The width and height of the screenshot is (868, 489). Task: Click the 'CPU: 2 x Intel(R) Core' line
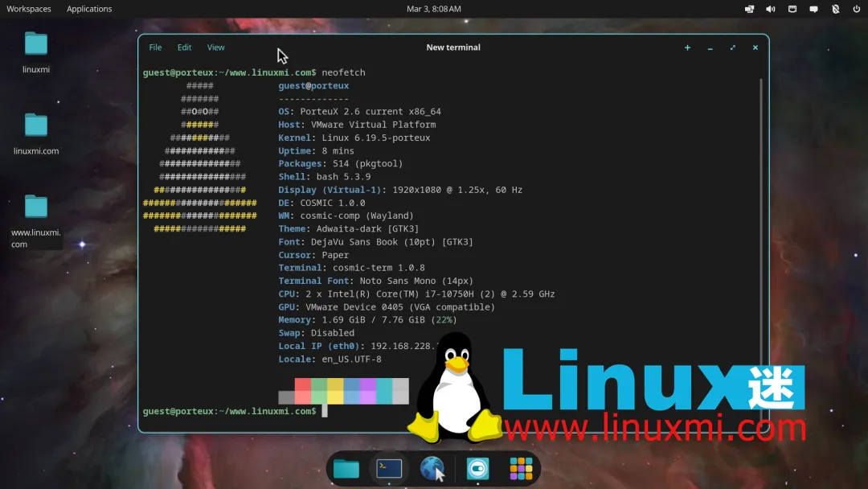(416, 294)
